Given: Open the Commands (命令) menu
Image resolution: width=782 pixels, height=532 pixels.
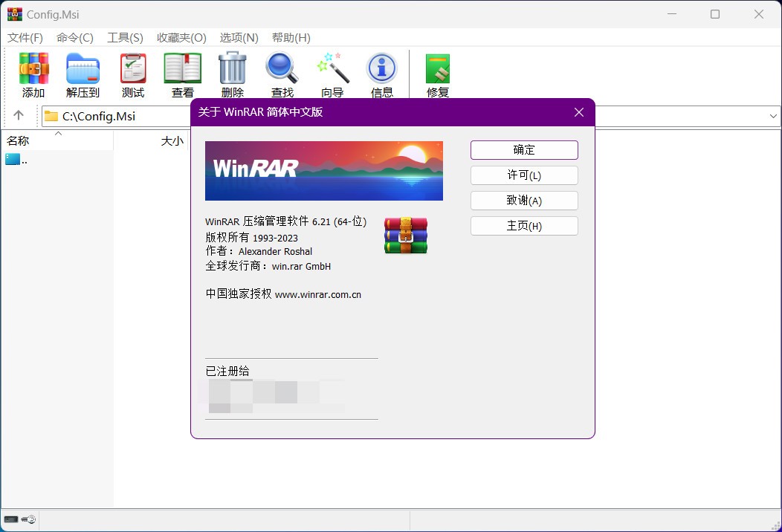Looking at the screenshot, I should (x=75, y=37).
